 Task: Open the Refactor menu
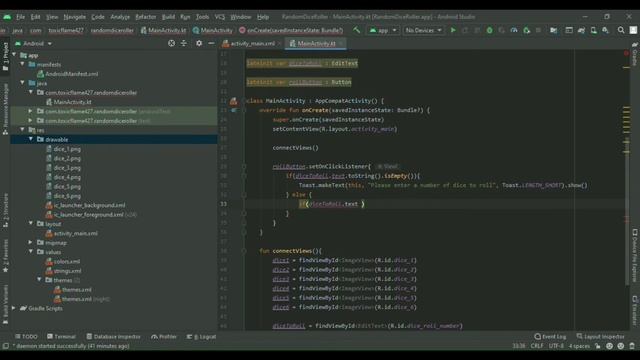pyautogui.click(x=146, y=17)
